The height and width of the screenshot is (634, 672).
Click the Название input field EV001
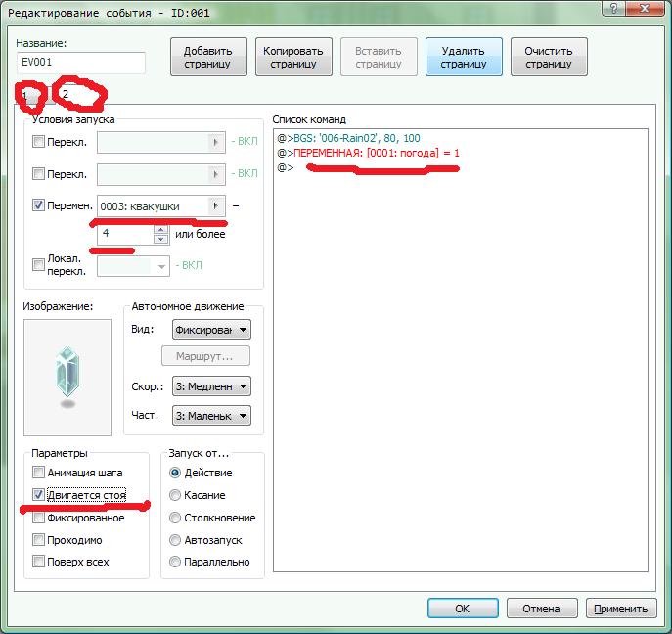(x=80, y=64)
